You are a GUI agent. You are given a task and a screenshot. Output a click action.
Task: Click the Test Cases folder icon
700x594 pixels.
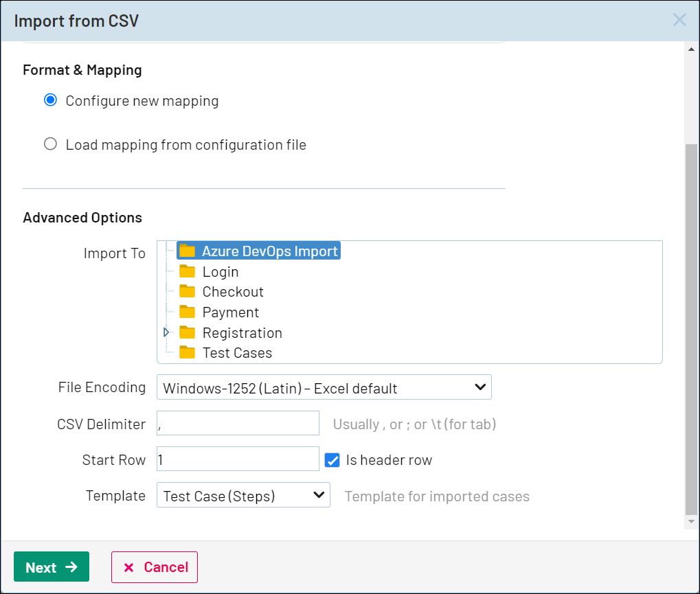tap(187, 353)
